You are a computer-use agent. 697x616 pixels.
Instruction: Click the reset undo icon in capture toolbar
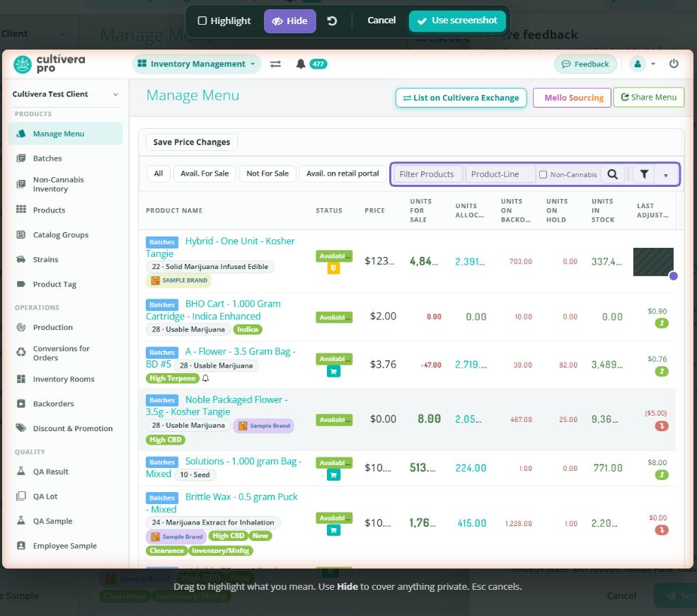[x=332, y=21]
